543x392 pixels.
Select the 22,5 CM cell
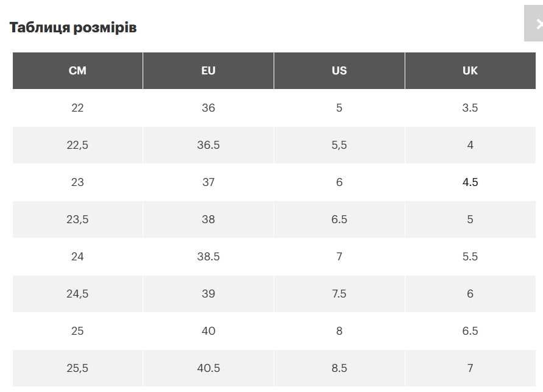tap(77, 145)
